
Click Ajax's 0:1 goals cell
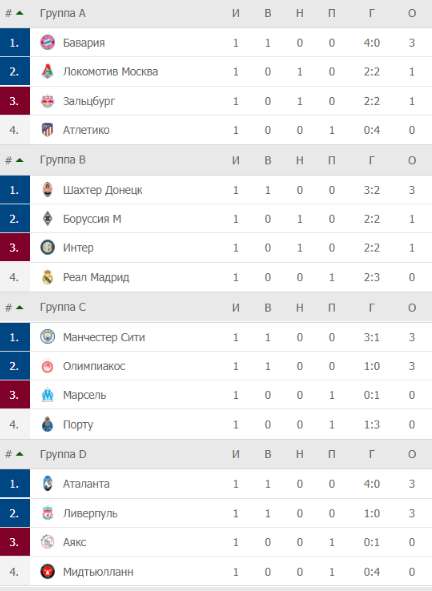[372, 542]
